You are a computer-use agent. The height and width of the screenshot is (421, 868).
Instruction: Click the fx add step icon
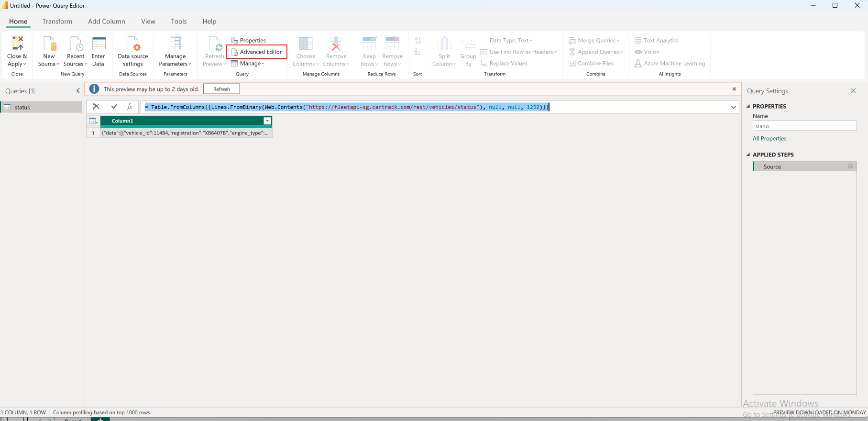pos(130,107)
